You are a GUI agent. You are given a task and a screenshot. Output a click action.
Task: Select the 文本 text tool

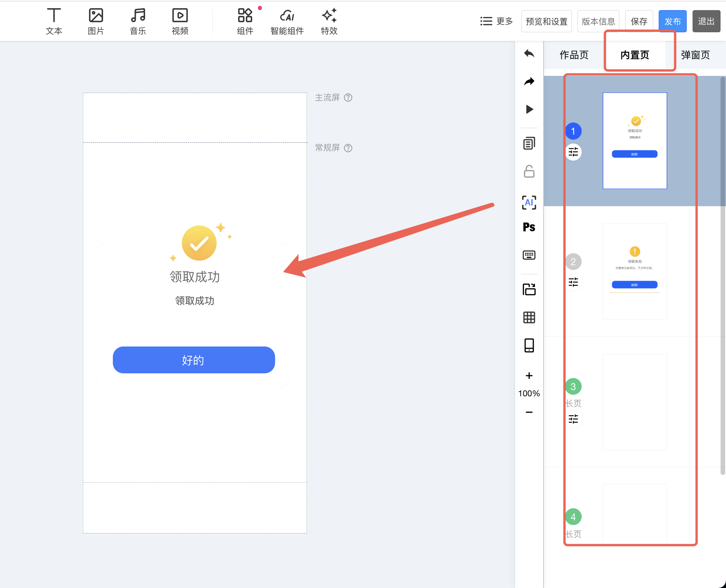click(54, 21)
